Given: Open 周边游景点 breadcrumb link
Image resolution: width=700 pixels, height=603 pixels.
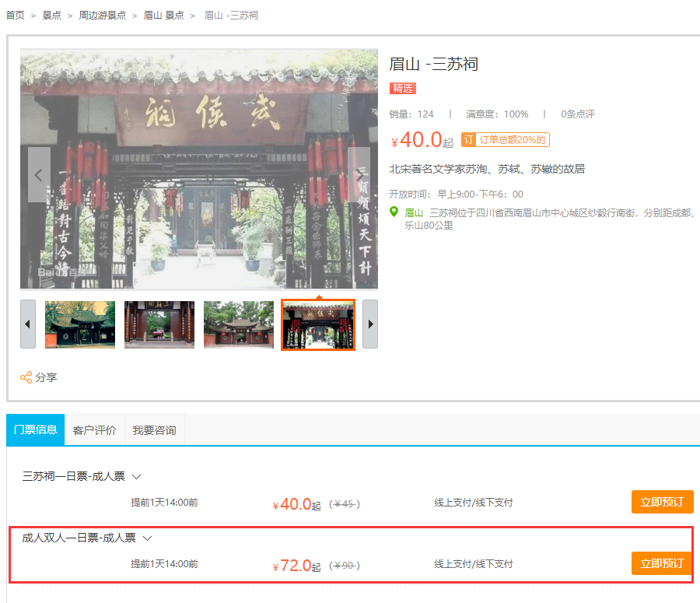Looking at the screenshot, I should 102,16.
